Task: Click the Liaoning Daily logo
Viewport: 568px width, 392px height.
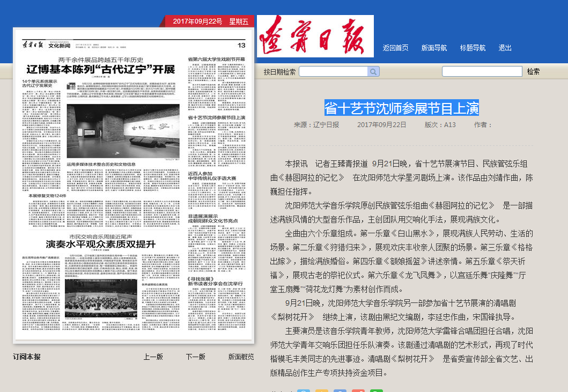Action: tap(315, 36)
